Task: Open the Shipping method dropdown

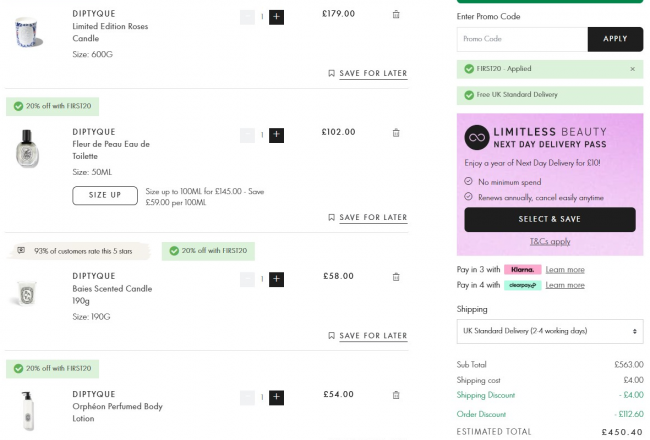Action: (549, 330)
